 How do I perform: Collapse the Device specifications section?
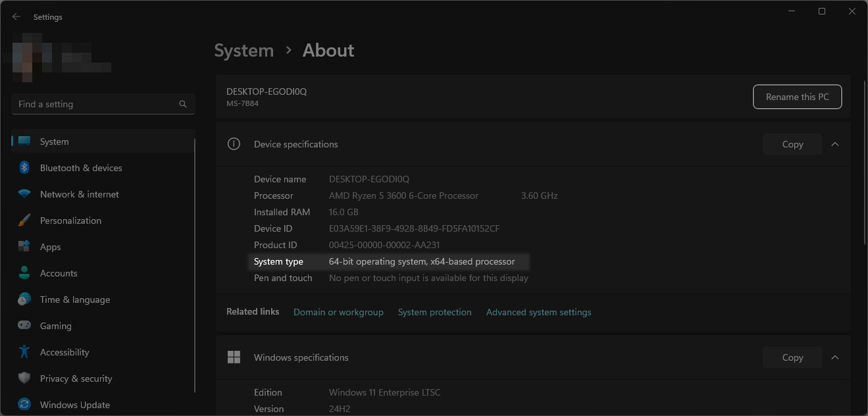[x=835, y=144]
